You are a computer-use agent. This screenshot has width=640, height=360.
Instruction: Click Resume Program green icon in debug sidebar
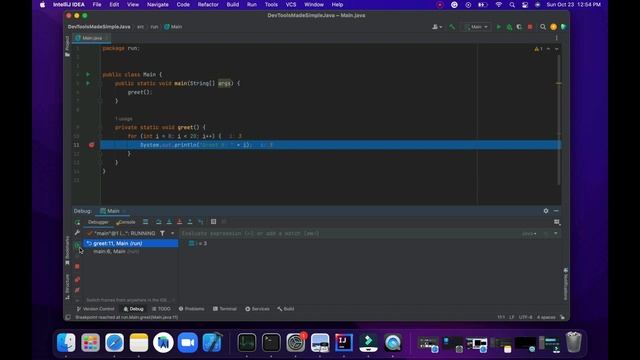pyautogui.click(x=77, y=245)
